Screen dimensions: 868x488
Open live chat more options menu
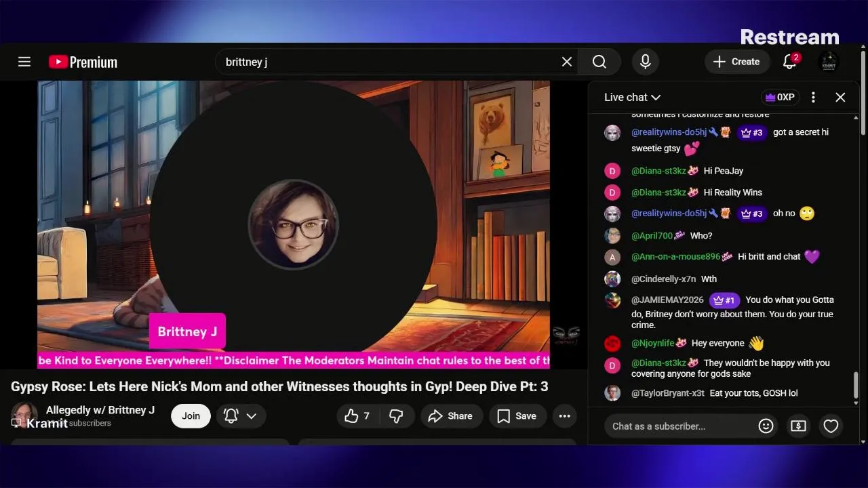point(813,97)
